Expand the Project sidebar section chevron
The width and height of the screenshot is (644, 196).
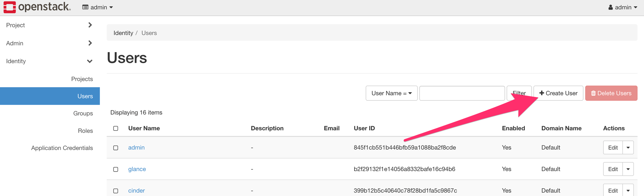90,25
